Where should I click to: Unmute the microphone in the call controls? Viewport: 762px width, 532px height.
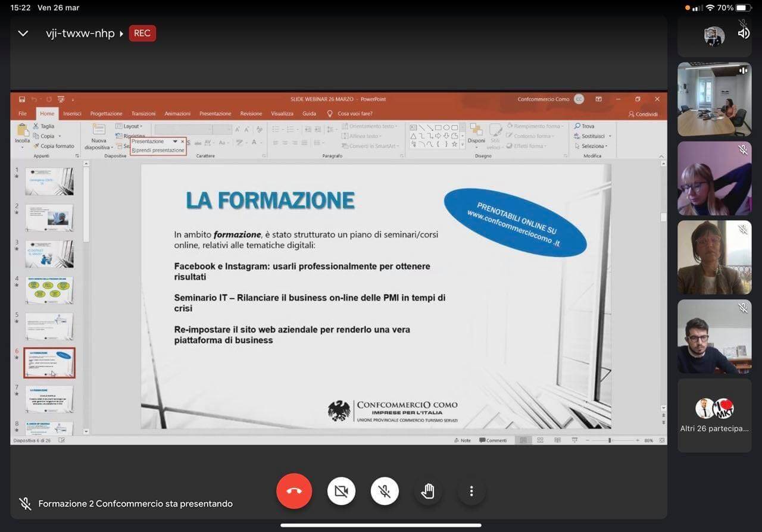(385, 491)
